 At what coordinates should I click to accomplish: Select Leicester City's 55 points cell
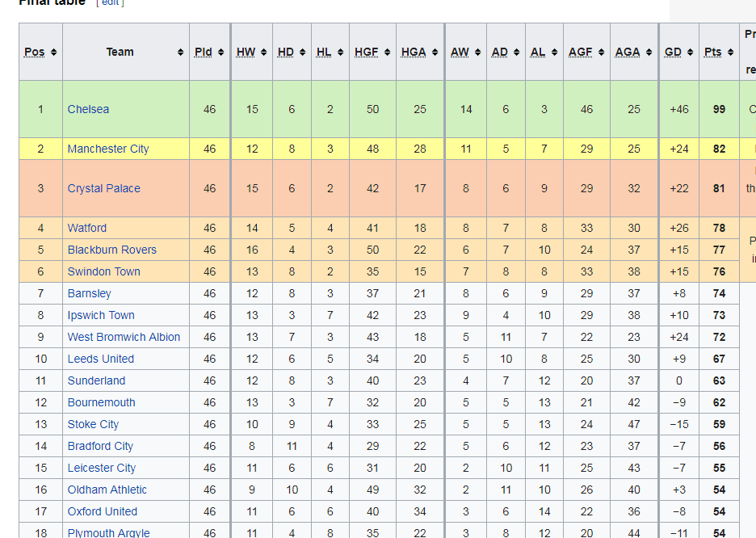point(719,468)
